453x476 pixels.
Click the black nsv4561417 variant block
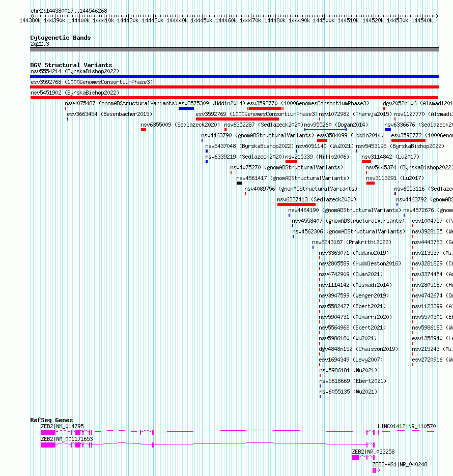tap(239, 183)
